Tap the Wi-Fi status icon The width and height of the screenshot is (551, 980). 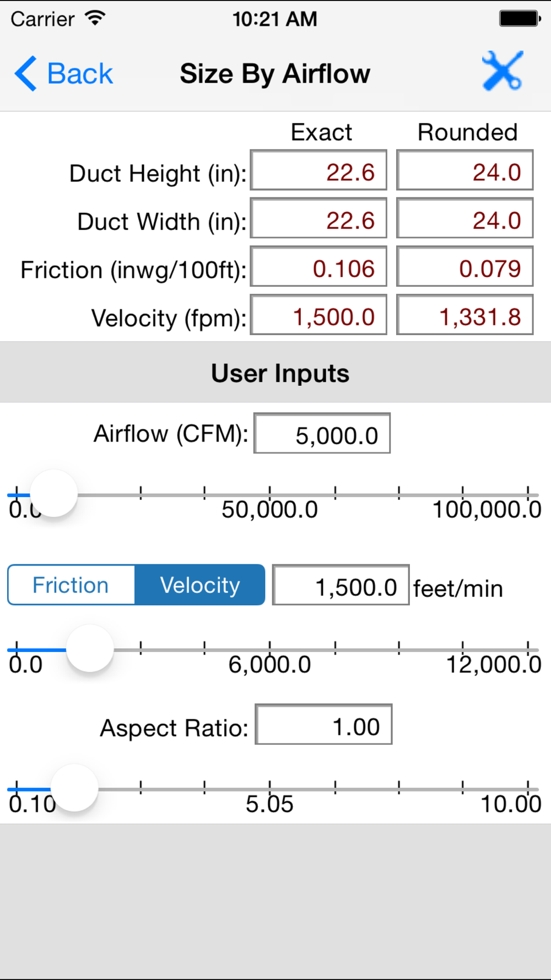tap(95, 19)
